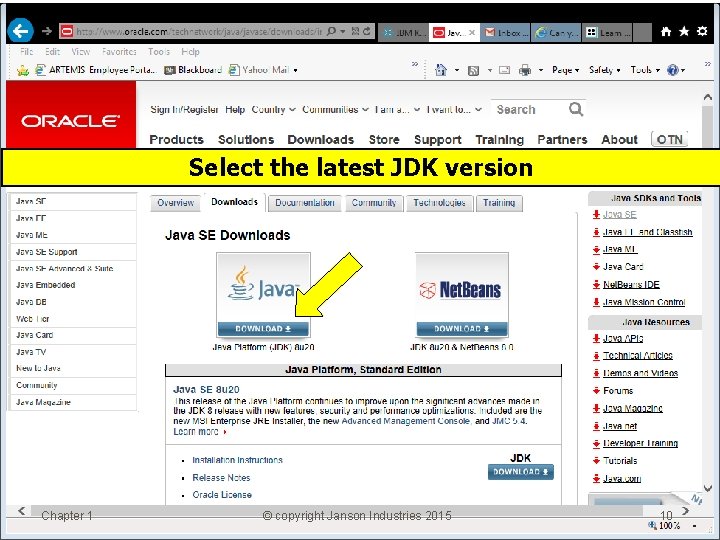Screen dimensions: 720x540
Task: Click the Products navigation link
Action: point(176,140)
